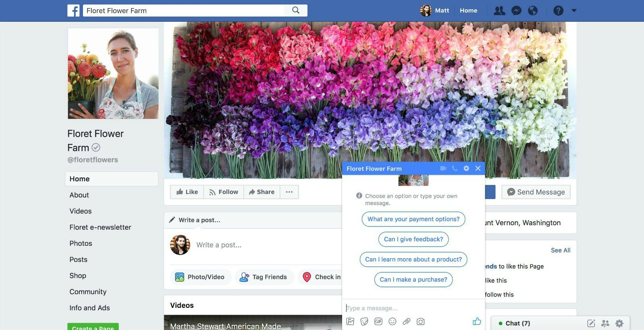Open the page profile picture
This screenshot has height=330, width=644.
113,73
